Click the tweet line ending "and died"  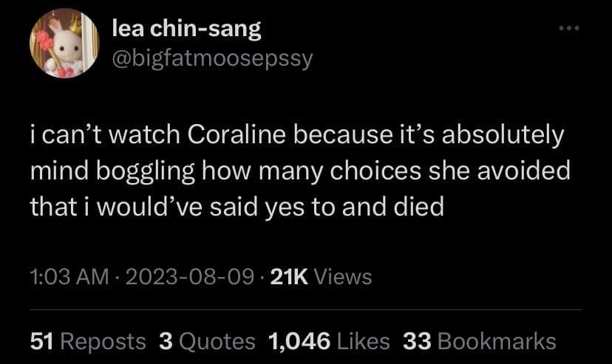237,207
